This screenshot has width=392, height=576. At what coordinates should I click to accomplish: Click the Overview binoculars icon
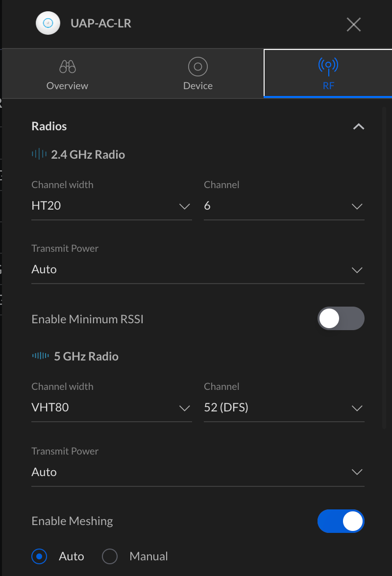tap(67, 66)
